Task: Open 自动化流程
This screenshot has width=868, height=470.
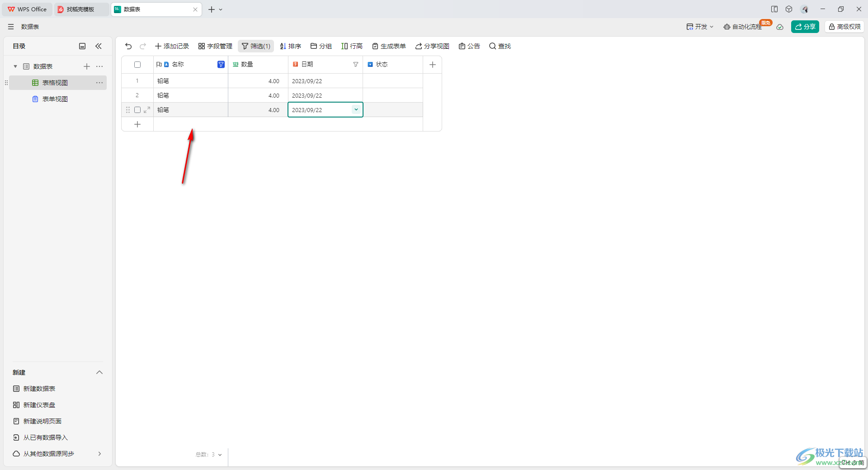Action: coord(744,27)
